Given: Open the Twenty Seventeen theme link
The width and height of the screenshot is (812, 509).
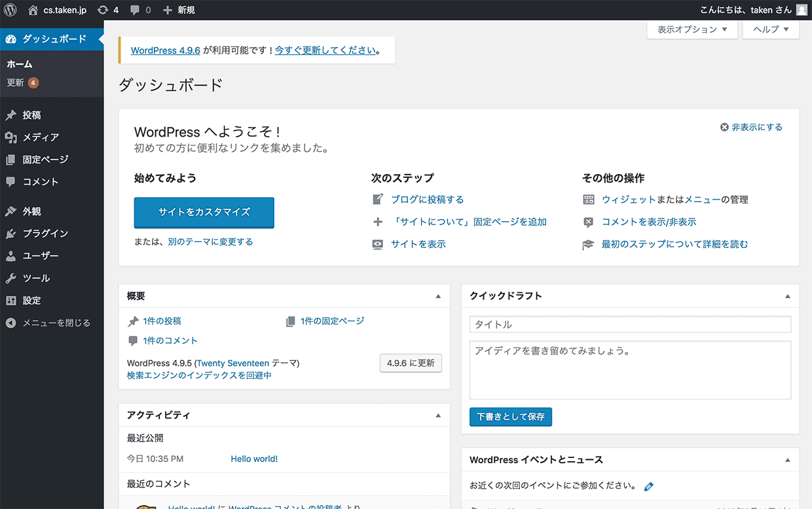Looking at the screenshot, I should click(x=232, y=363).
